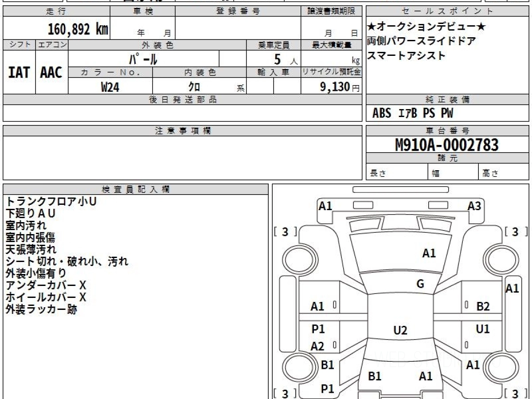Select the note トランクフロア小U
The height and width of the screenshot is (399, 532).
51,202
